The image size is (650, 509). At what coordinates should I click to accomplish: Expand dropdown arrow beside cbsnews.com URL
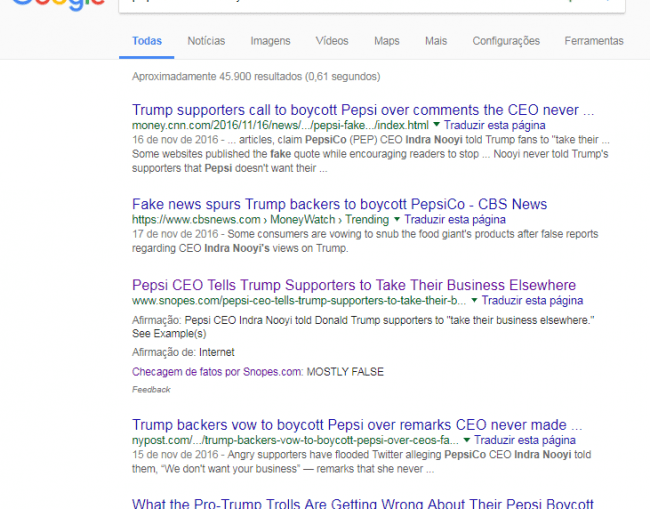point(397,218)
